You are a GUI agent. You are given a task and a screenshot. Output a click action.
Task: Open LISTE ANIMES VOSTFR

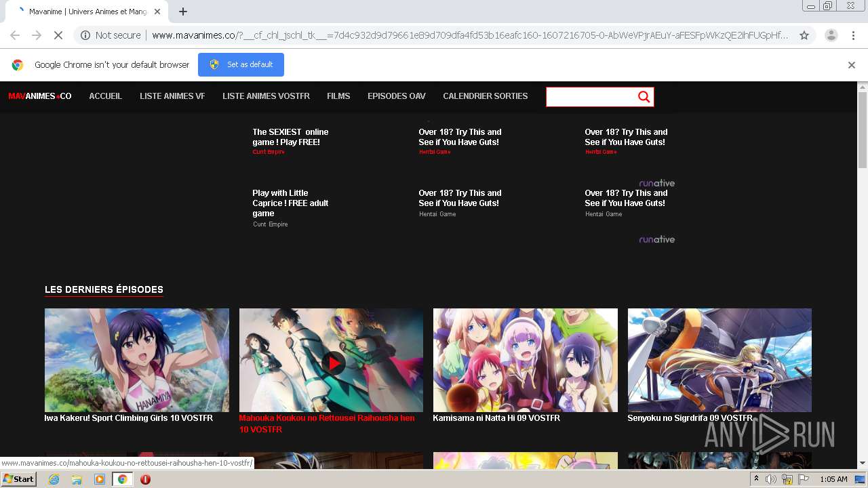tap(266, 96)
